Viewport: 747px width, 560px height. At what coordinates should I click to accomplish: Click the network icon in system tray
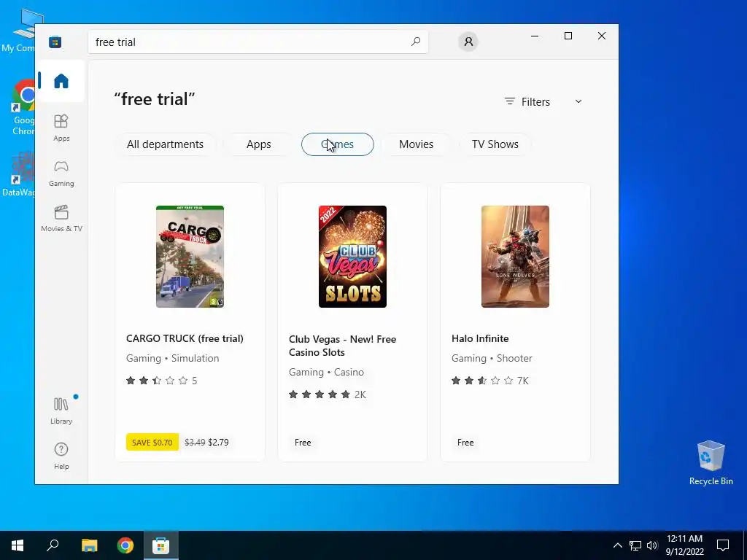635,545
